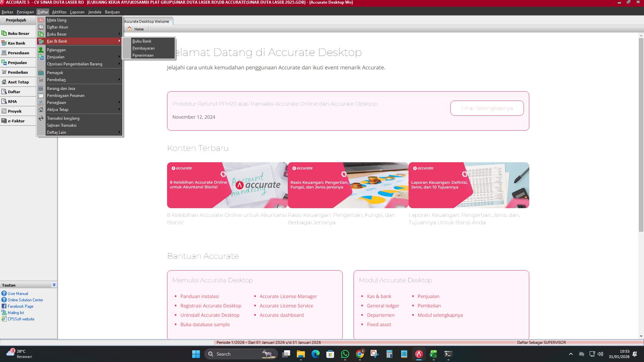Screen dimensions: 644x362
Task: Open the Penjualan sidebar module
Action: (17, 62)
